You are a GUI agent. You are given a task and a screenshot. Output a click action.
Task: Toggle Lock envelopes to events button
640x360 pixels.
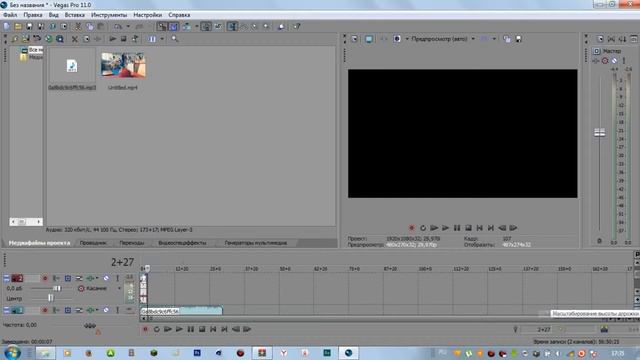[206, 27]
